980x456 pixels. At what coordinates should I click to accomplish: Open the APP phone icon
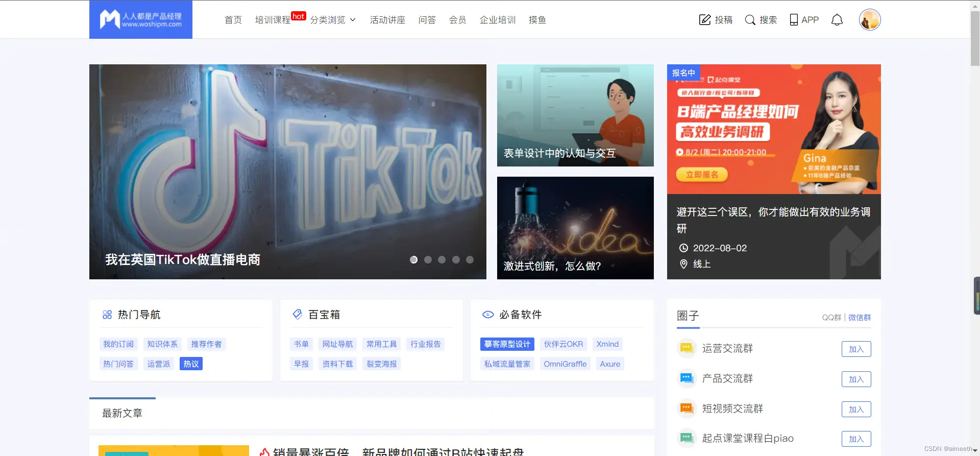tap(794, 20)
